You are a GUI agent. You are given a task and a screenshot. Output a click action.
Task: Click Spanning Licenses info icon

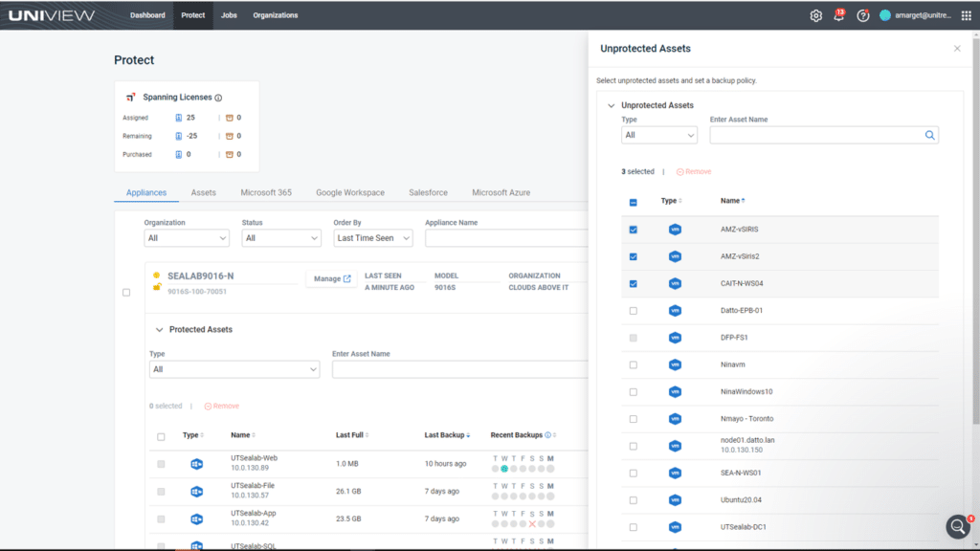click(218, 98)
